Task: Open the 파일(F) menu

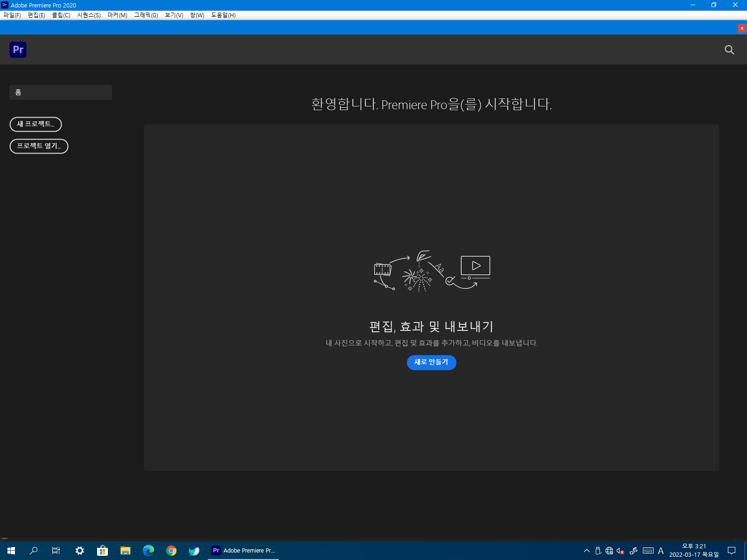Action: click(x=12, y=15)
